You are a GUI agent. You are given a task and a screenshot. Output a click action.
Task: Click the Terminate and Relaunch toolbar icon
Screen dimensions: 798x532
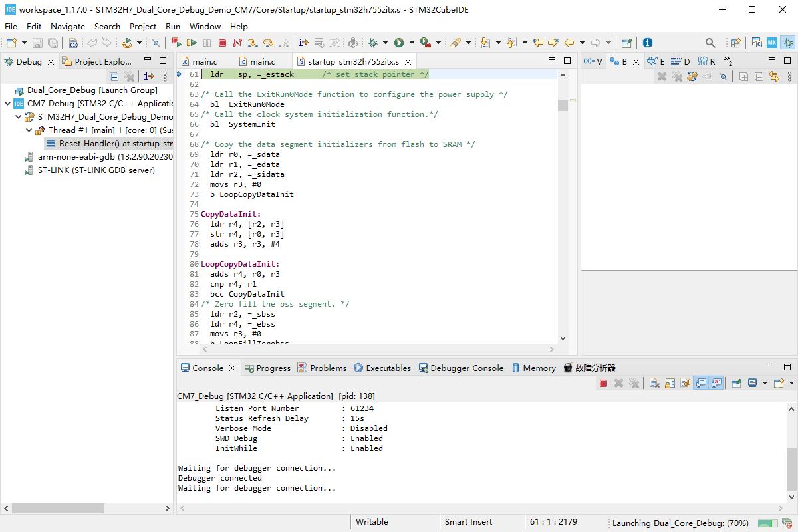click(176, 43)
